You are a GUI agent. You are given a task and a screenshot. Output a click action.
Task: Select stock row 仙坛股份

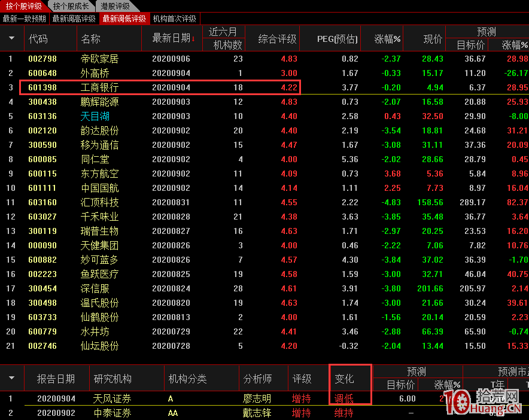[264, 346]
